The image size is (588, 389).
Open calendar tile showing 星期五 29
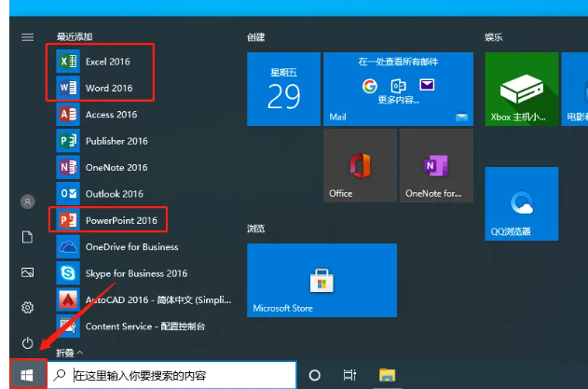[284, 89]
